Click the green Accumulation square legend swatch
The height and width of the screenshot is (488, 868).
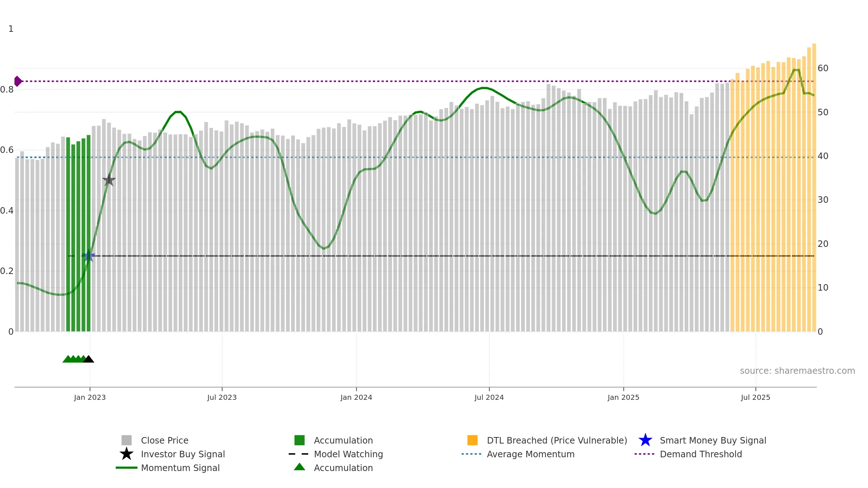click(x=299, y=440)
